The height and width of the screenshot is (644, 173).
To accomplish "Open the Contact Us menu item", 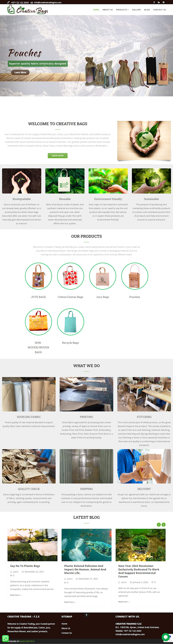I will (x=160, y=10).
